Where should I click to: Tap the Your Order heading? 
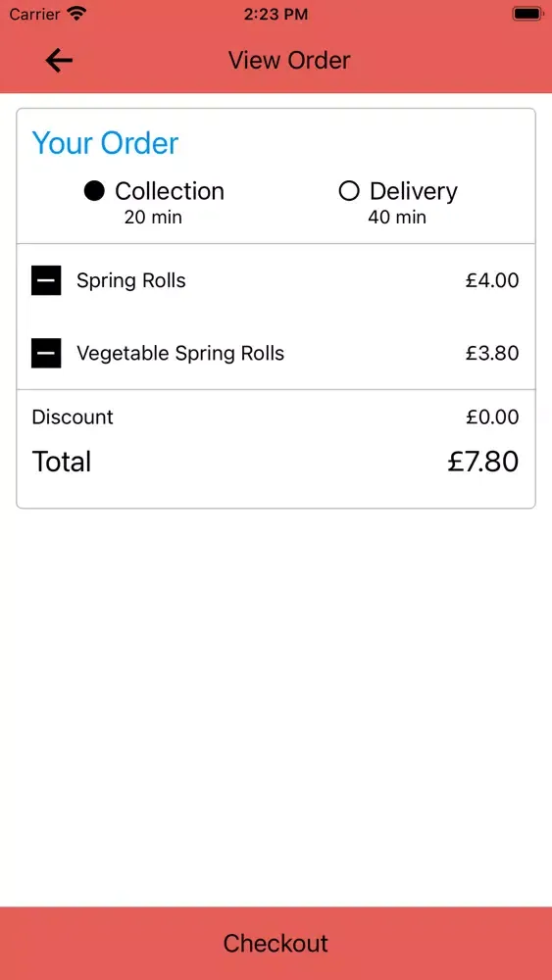[105, 143]
